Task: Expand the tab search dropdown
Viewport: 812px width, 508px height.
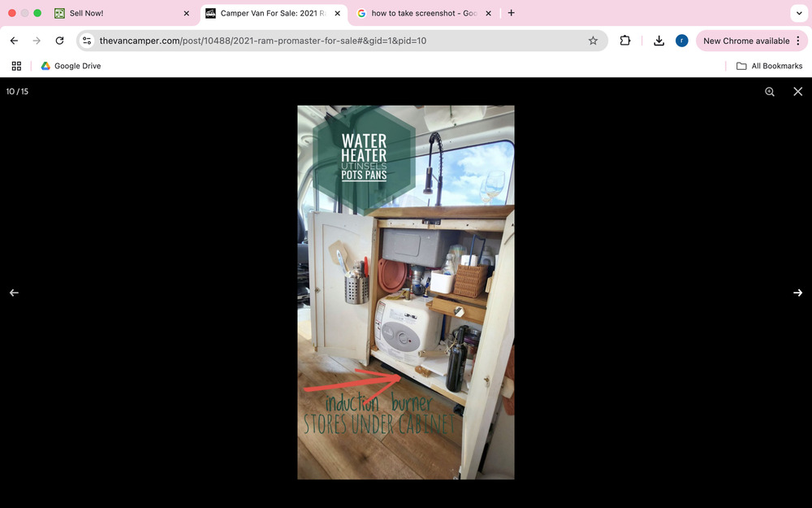Action: [799, 13]
